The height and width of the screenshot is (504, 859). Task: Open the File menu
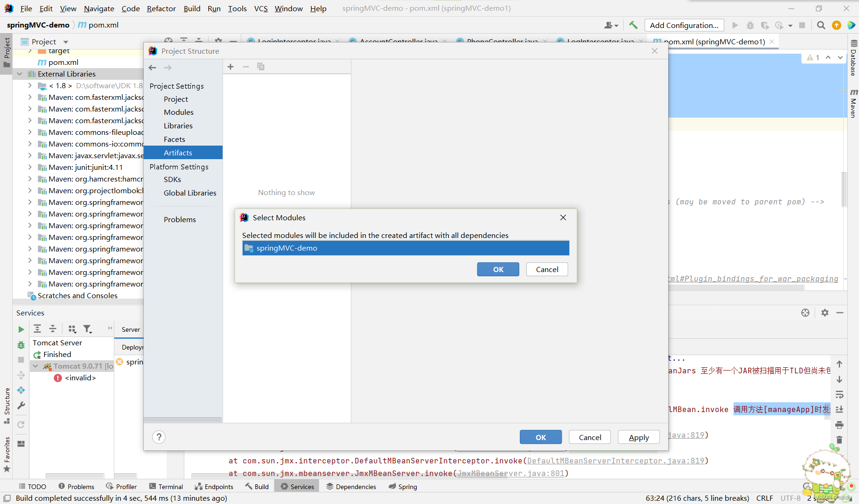tap(26, 8)
